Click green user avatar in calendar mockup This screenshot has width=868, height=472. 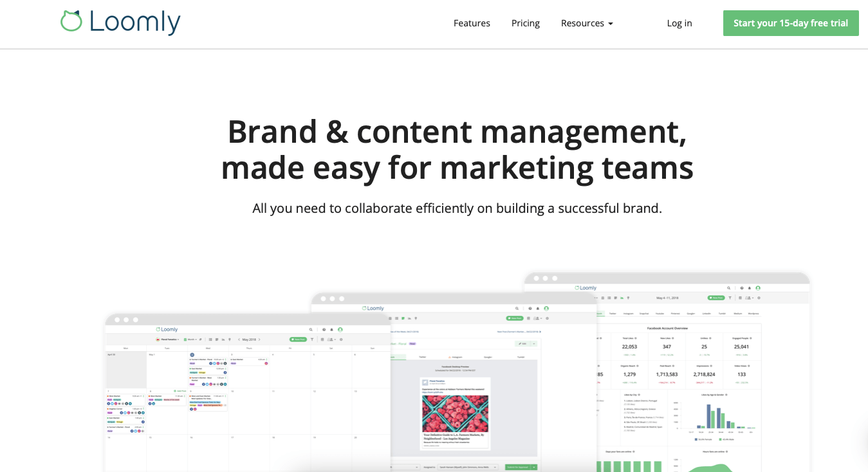(x=340, y=329)
